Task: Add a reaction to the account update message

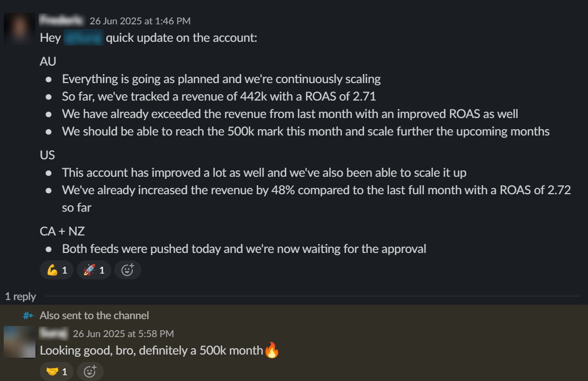Action: tap(128, 270)
